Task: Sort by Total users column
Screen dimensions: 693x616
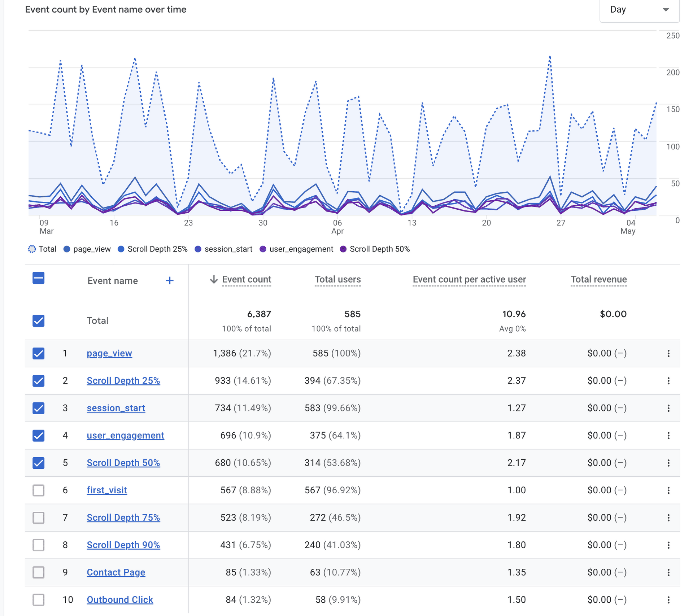Action: [337, 279]
